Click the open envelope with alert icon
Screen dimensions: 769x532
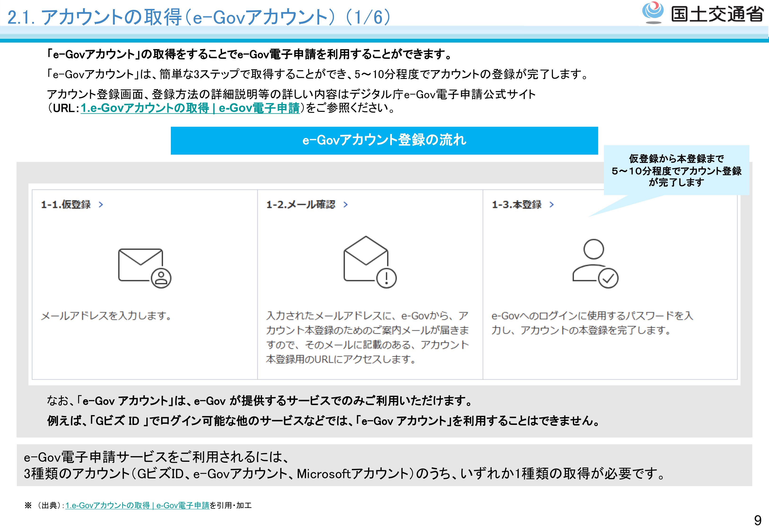point(370,262)
